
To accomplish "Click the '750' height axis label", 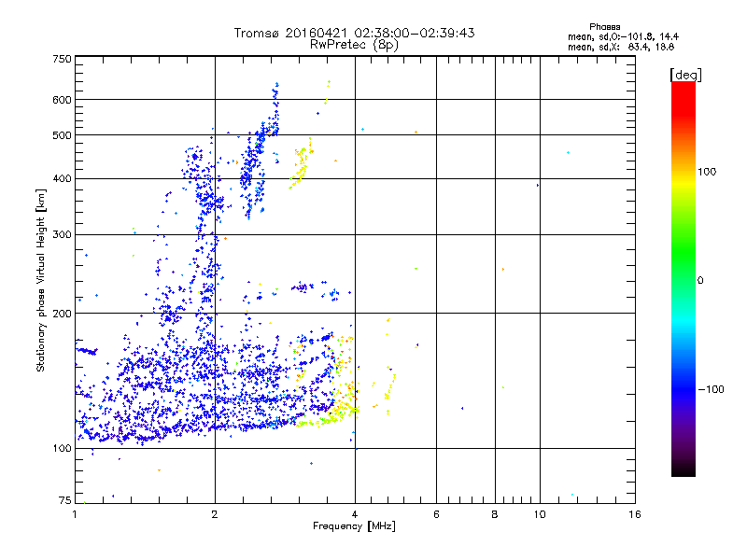I will 62,59.
